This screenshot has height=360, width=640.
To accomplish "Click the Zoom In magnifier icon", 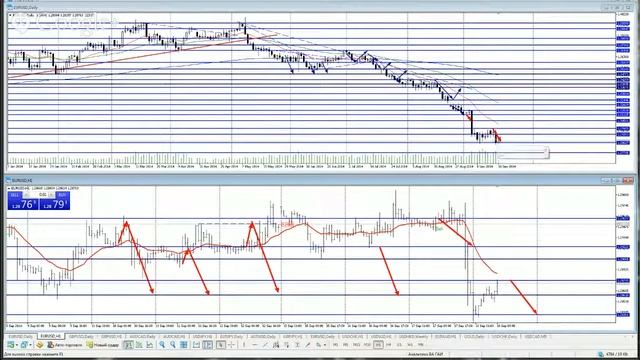I will coord(162,345).
